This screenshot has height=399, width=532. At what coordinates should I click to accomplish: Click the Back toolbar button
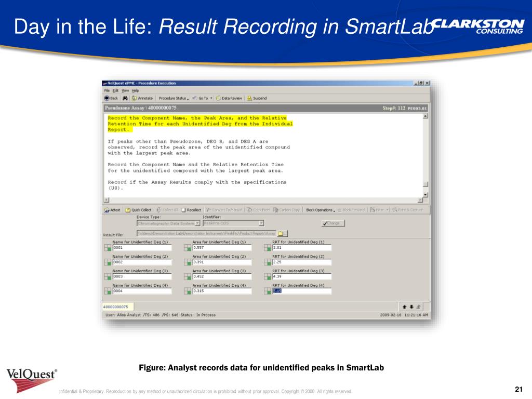[111, 98]
